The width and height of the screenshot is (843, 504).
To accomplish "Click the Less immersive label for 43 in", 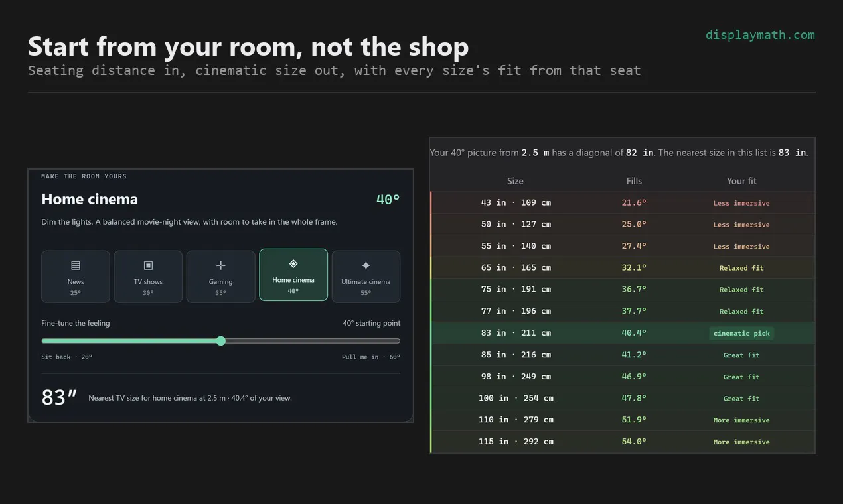I will pos(741,203).
